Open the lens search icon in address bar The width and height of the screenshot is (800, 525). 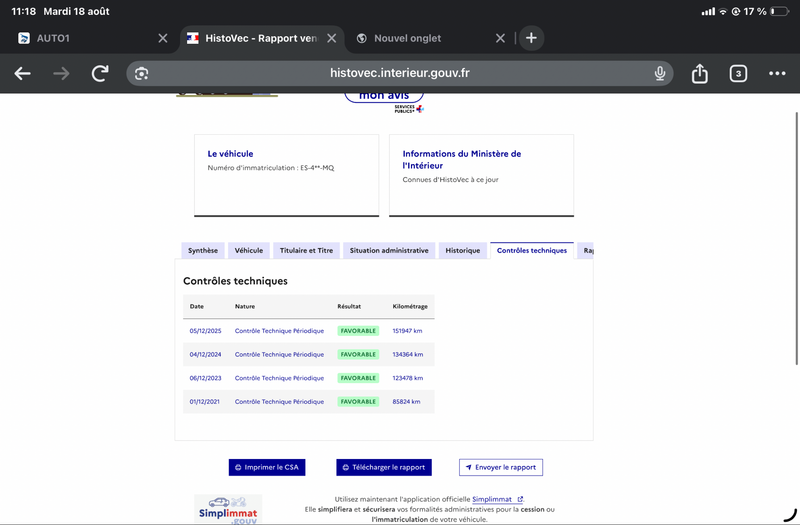coord(141,73)
